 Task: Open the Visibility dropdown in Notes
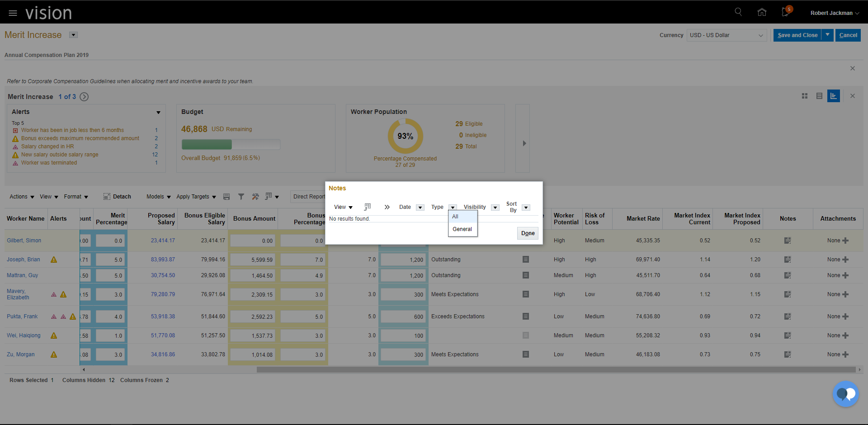pos(495,208)
